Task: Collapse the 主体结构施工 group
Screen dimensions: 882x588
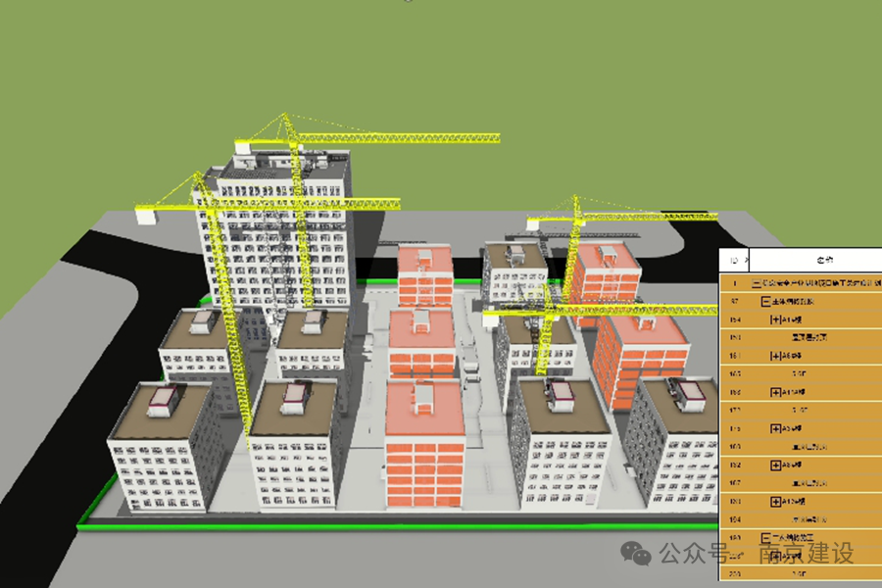Action: pyautogui.click(x=765, y=302)
